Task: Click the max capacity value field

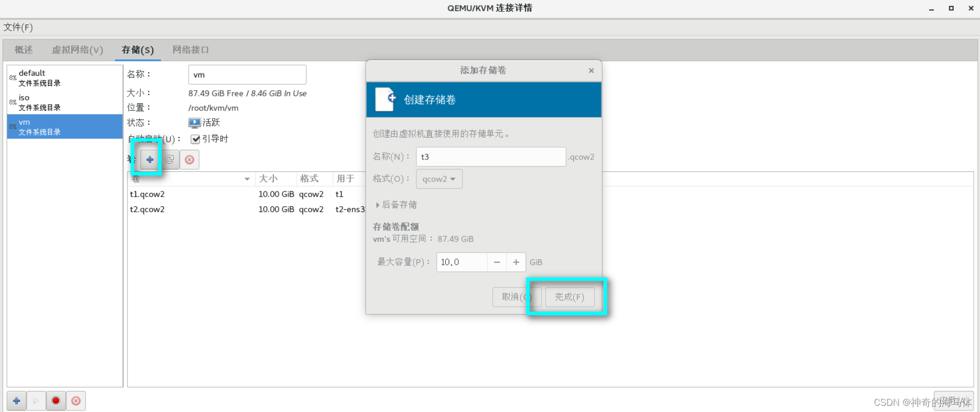Action: 462,262
